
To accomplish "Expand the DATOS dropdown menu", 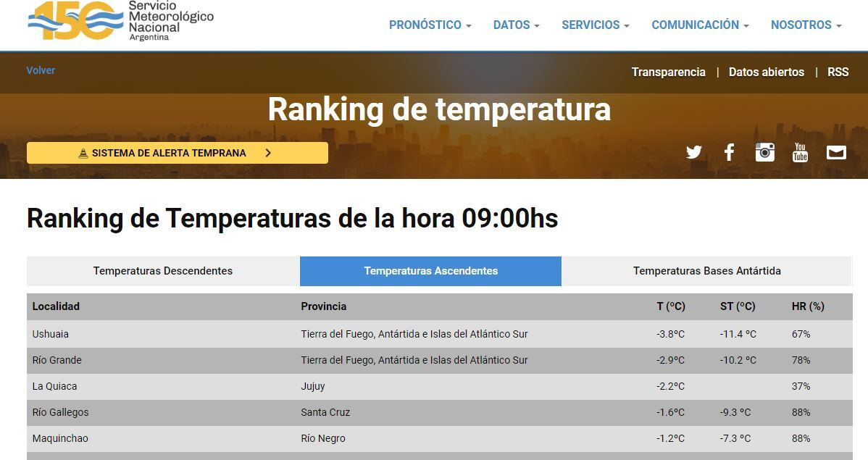I will click(516, 25).
